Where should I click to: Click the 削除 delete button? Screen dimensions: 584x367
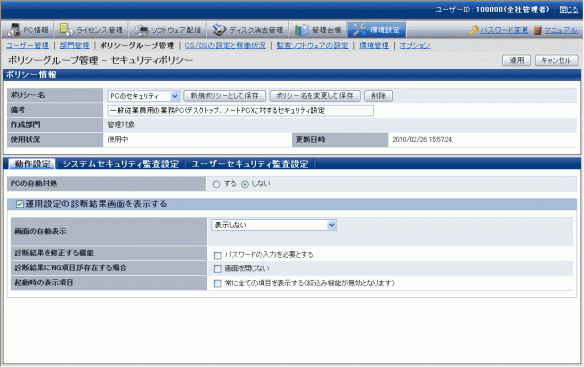(378, 96)
